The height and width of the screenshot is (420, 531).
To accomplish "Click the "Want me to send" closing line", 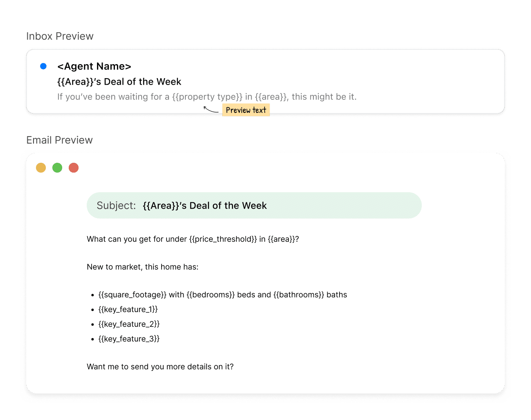I will [x=160, y=367].
